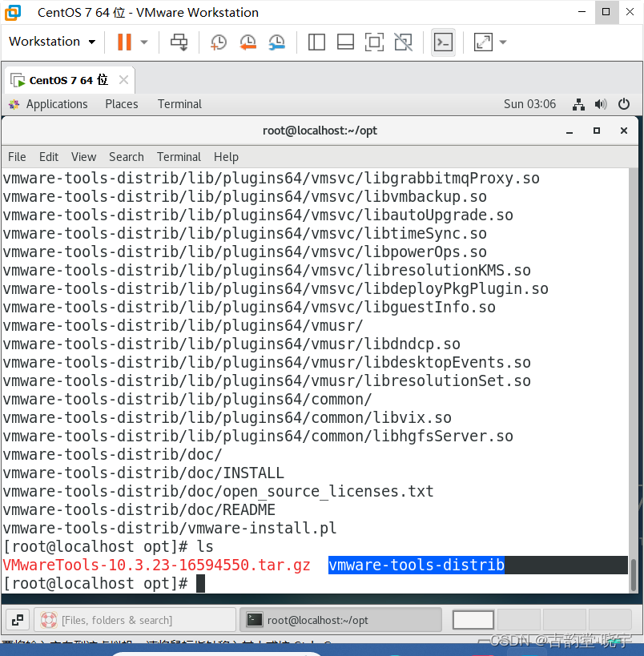This screenshot has width=644, height=656.
Task: Click the terminal vertical scrollbar thumb
Action: pyautogui.click(x=633, y=574)
